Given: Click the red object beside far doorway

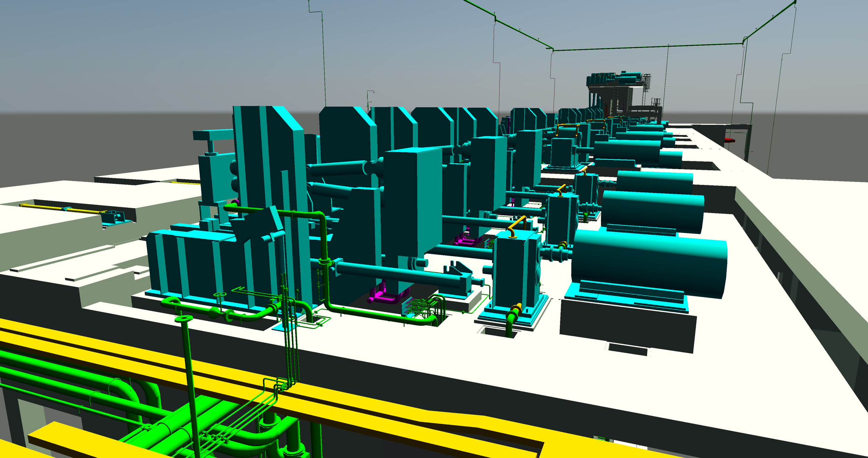Looking at the screenshot, I should pyautogui.click(x=729, y=140).
